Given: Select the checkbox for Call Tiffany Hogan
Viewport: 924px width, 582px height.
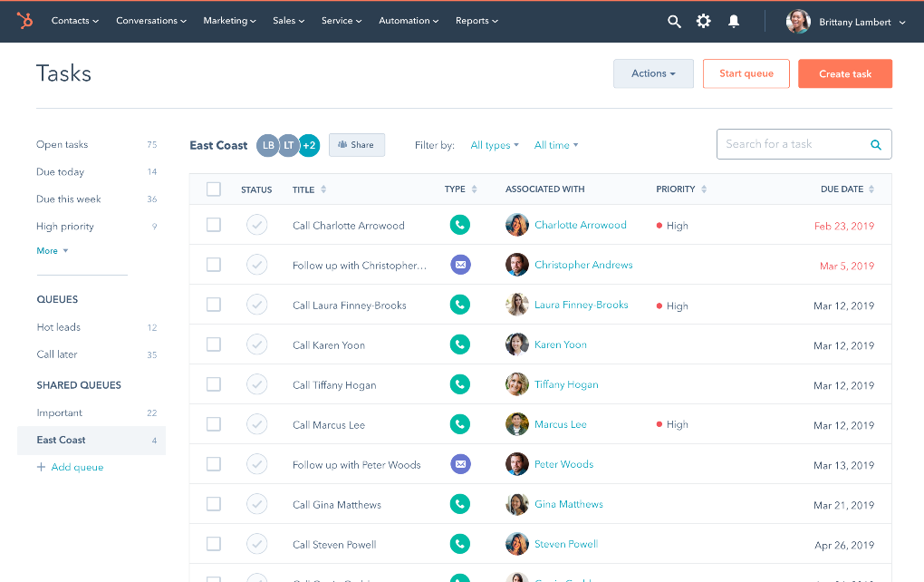Looking at the screenshot, I should (214, 384).
